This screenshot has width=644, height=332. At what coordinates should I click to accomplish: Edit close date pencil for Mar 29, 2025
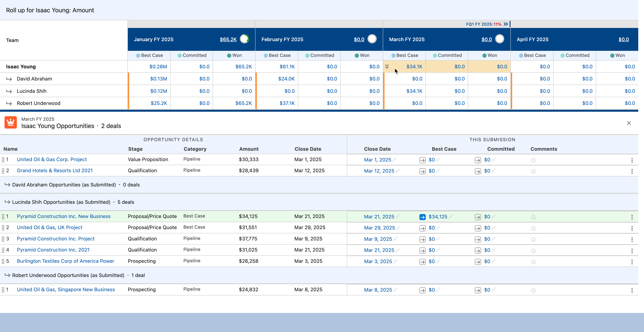click(x=398, y=228)
